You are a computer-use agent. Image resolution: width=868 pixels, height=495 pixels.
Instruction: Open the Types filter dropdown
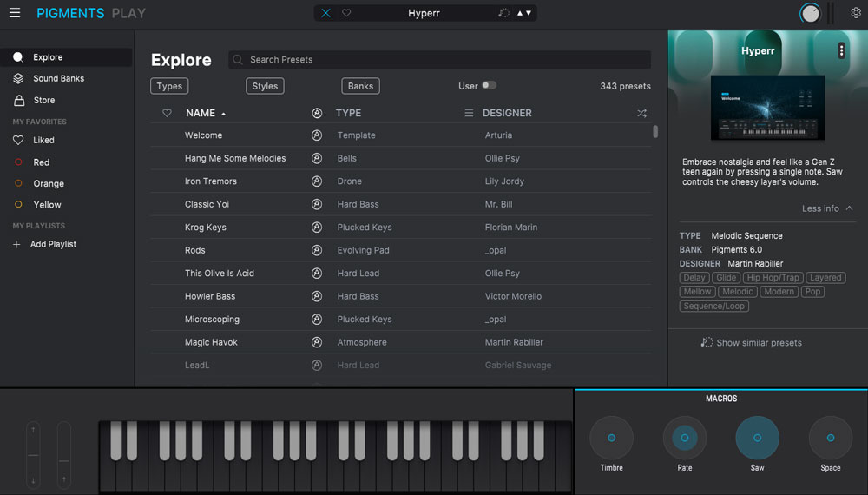[169, 86]
